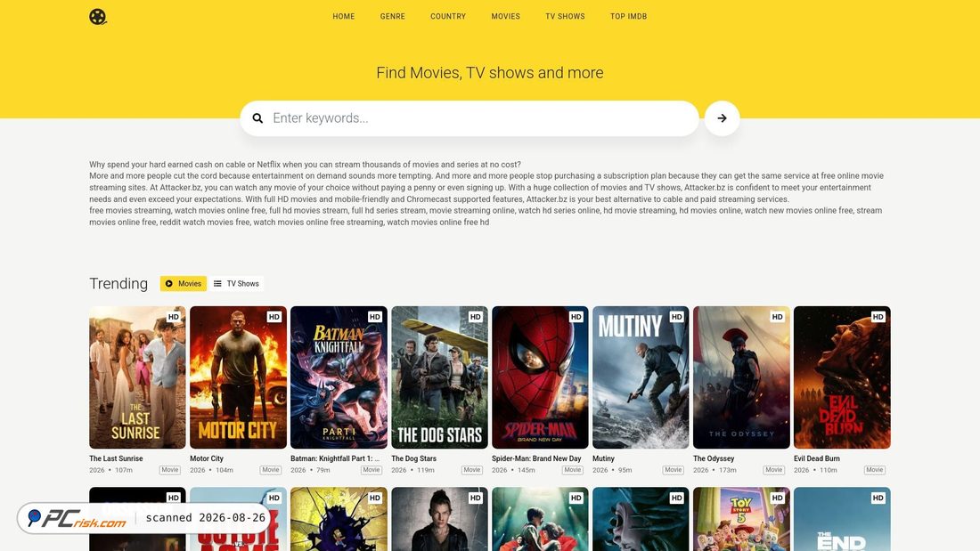
Task: Click the Movie tag under Mutiny
Action: 674,470
